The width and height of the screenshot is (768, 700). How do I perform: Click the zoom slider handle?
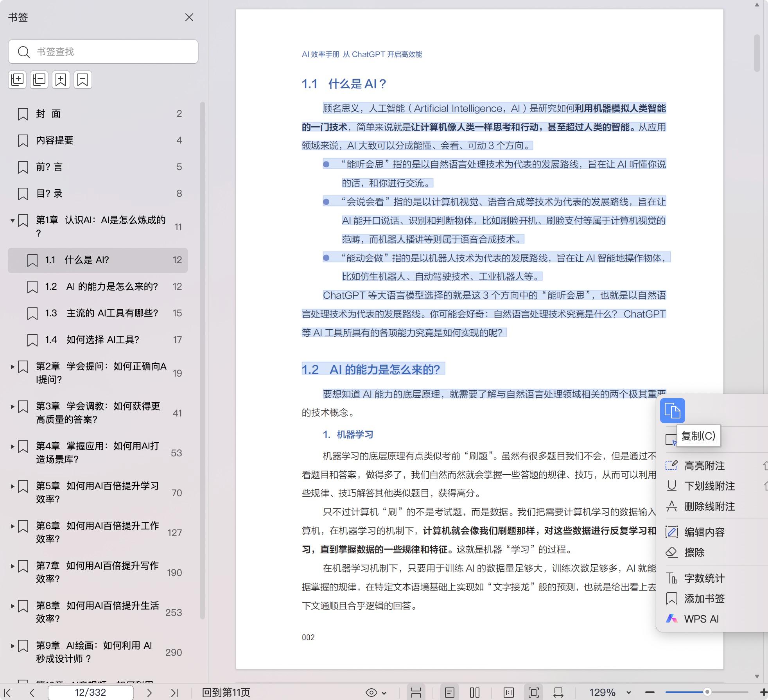(707, 692)
